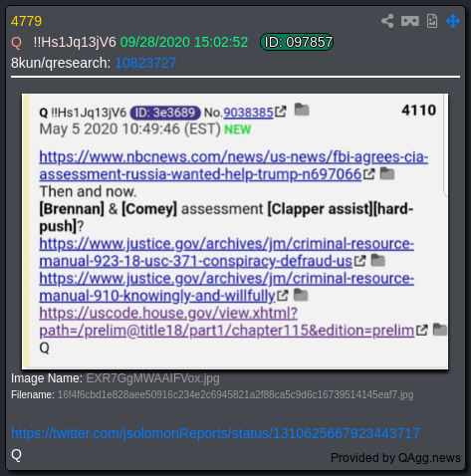Click the folder icon next to No.9038385
Screen dimensions: 471x476
302,110
